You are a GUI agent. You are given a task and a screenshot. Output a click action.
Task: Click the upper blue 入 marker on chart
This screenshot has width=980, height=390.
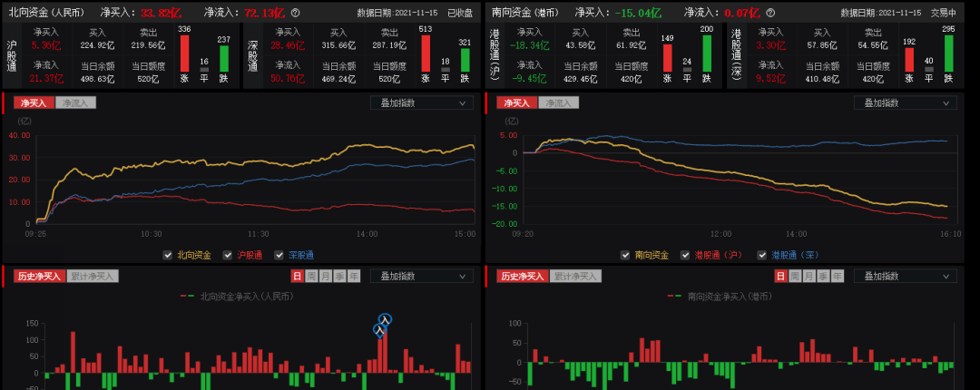coord(385,319)
